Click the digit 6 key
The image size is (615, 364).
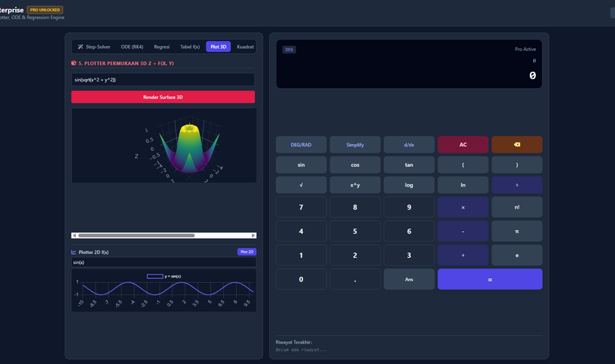tap(408, 231)
